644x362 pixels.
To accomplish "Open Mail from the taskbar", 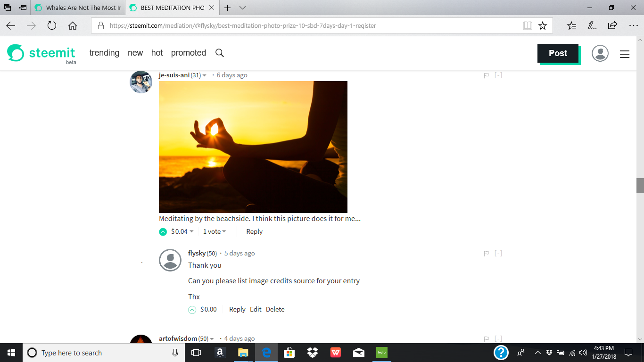I will coord(358,353).
